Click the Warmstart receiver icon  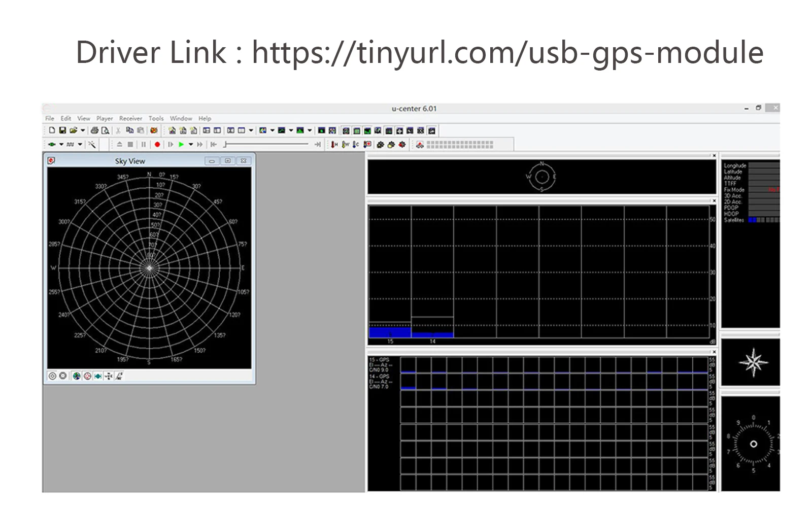pyautogui.click(x=345, y=145)
